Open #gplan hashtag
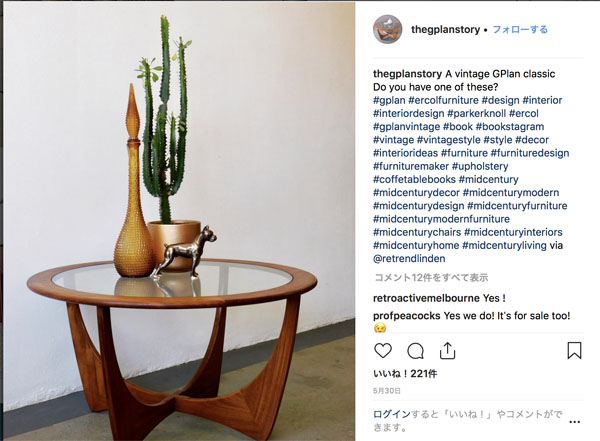This screenshot has width=600, height=441. coord(389,100)
